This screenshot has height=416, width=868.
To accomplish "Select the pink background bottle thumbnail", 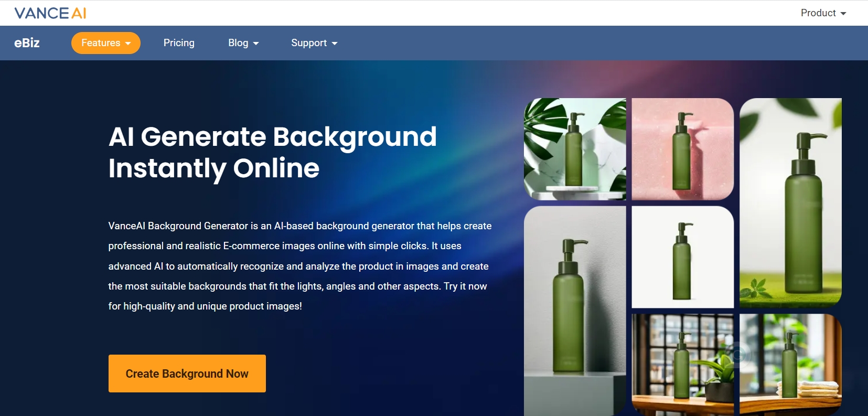I will 683,149.
